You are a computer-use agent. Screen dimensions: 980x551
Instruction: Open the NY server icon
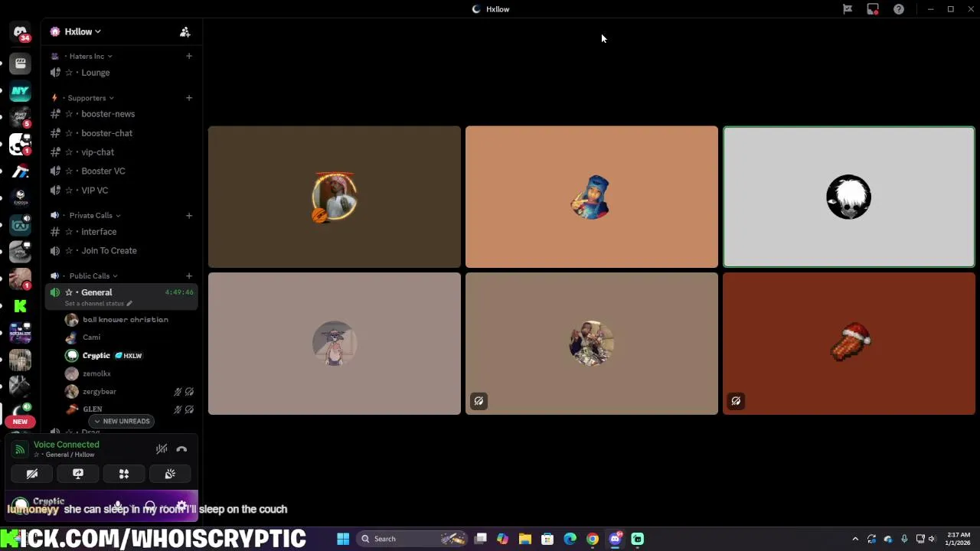(21, 91)
